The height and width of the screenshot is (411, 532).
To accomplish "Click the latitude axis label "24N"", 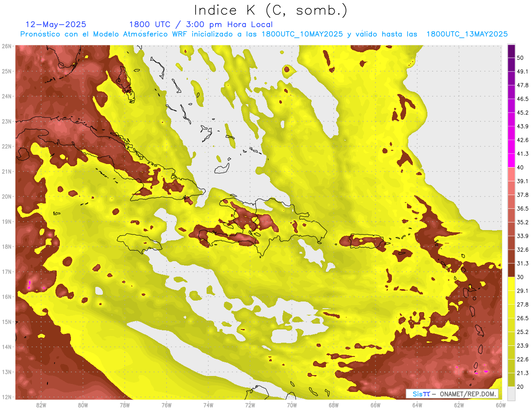I will click(7, 96).
